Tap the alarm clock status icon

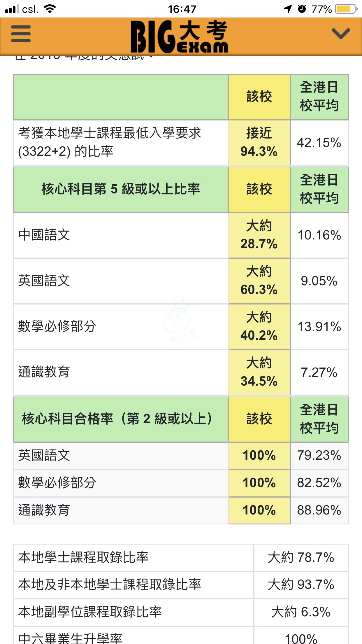(302, 9)
